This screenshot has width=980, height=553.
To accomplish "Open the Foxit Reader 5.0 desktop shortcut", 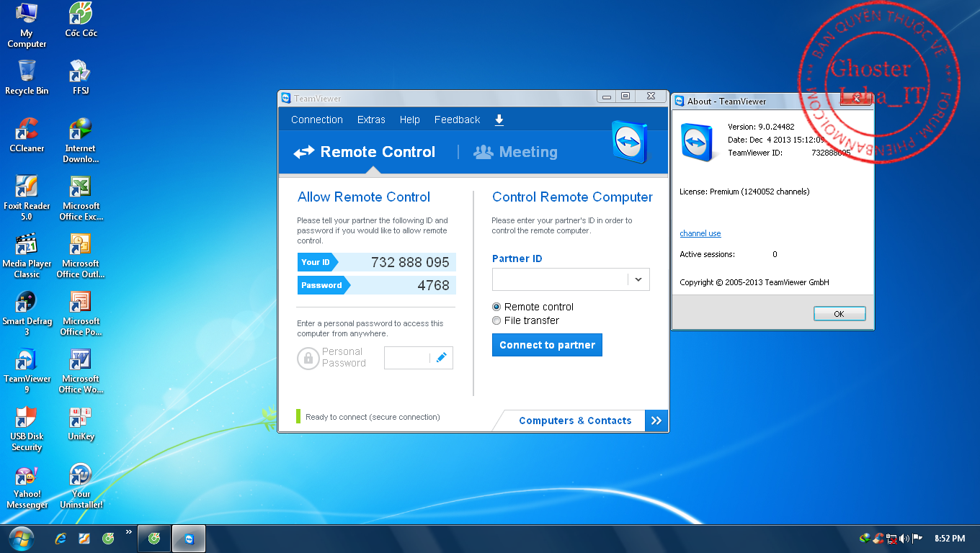I will pos(27,192).
